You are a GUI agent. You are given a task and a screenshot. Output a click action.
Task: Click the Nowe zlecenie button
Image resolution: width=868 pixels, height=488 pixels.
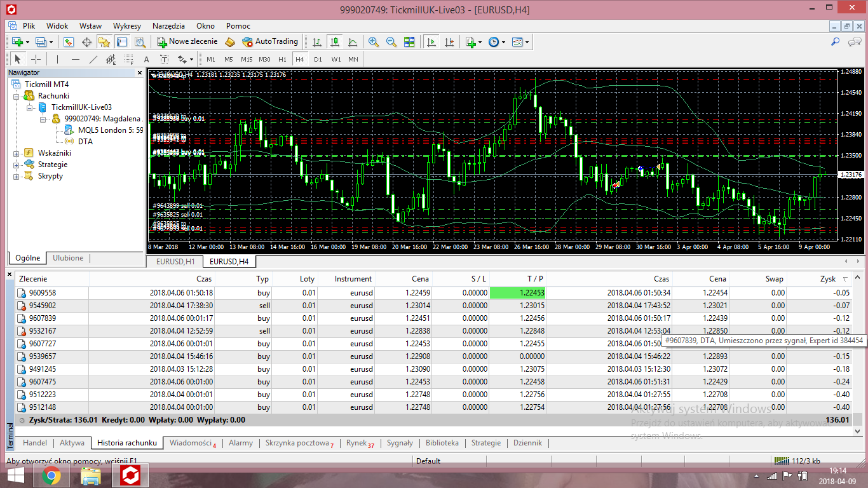pos(187,42)
